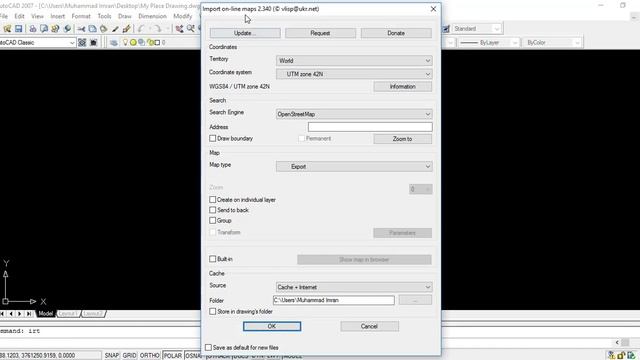Enable the Draw boundary checkbox

pos(213,138)
